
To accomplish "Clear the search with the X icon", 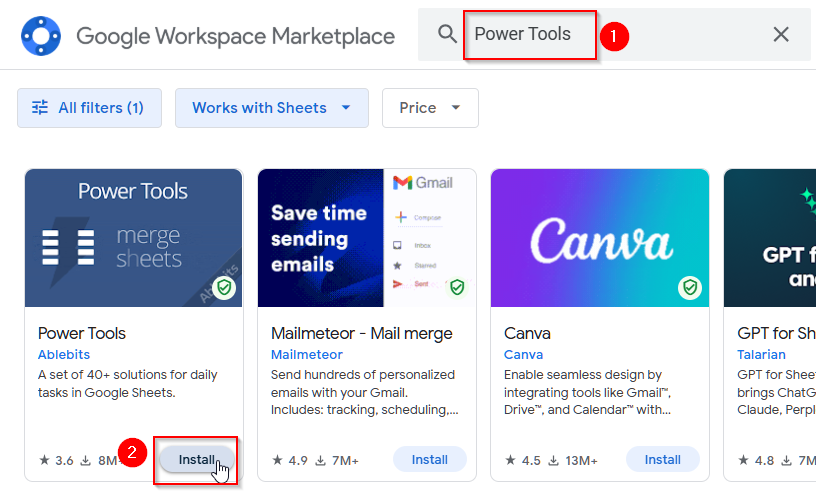I will coord(781,34).
